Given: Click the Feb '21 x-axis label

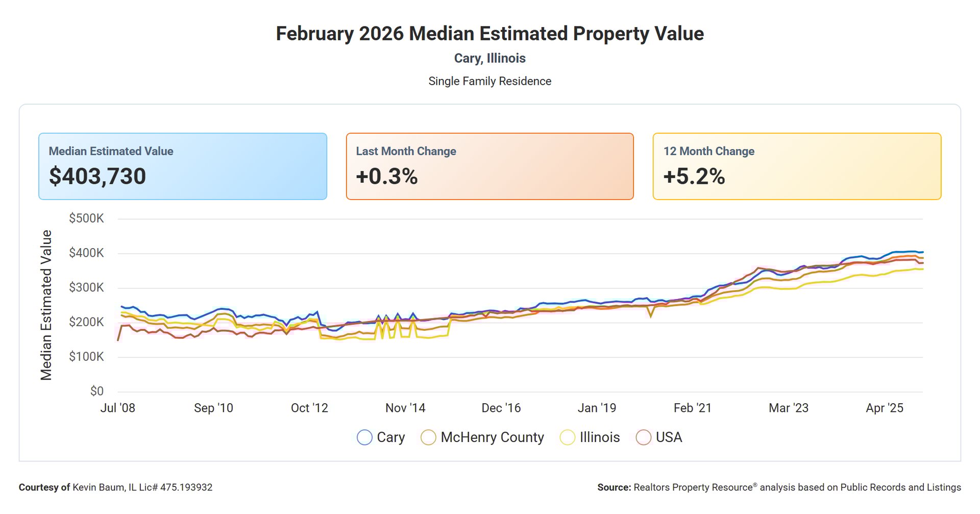Looking at the screenshot, I should [693, 408].
